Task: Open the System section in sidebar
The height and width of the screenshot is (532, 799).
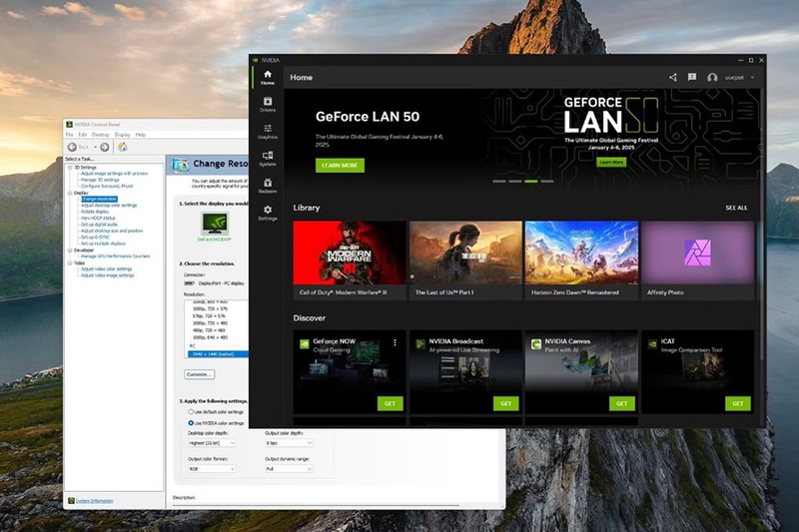Action: [267, 159]
